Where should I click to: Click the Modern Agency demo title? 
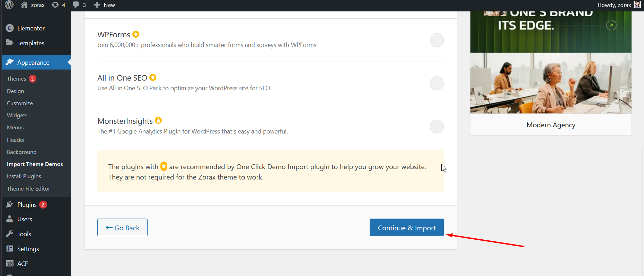point(551,125)
